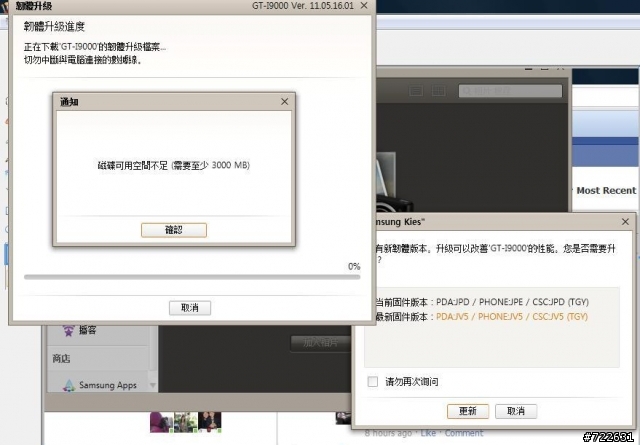The height and width of the screenshot is (445, 640).
Task: Click the third profile thumbnail below Kies
Action: click(210, 422)
